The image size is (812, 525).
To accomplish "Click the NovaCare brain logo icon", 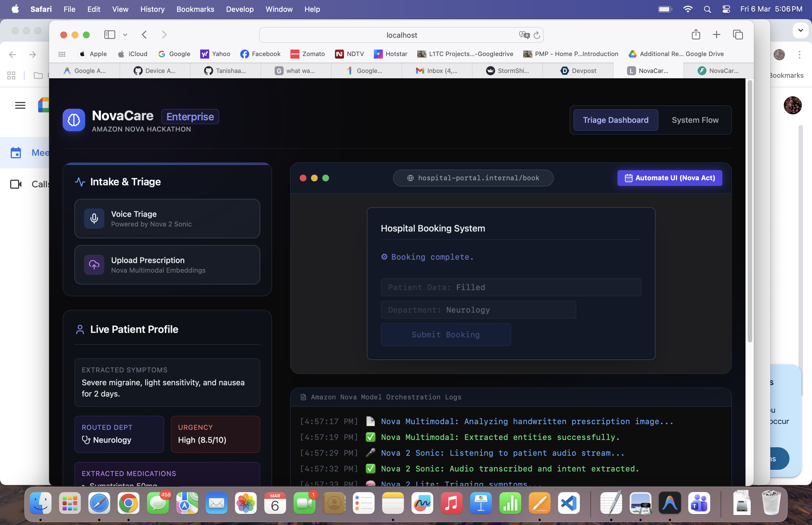I will (74, 120).
